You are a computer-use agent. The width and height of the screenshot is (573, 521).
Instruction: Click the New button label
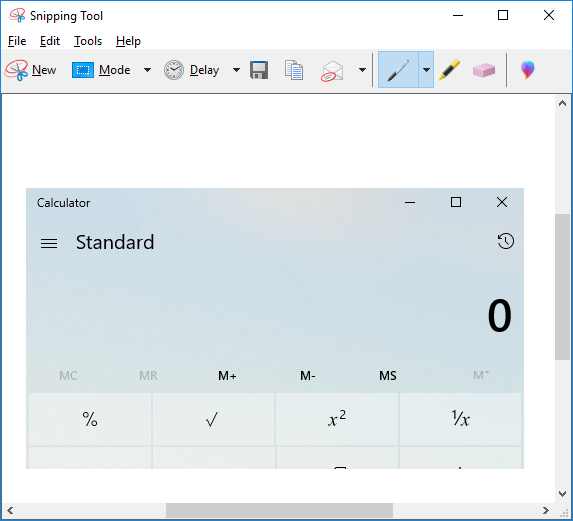click(44, 70)
